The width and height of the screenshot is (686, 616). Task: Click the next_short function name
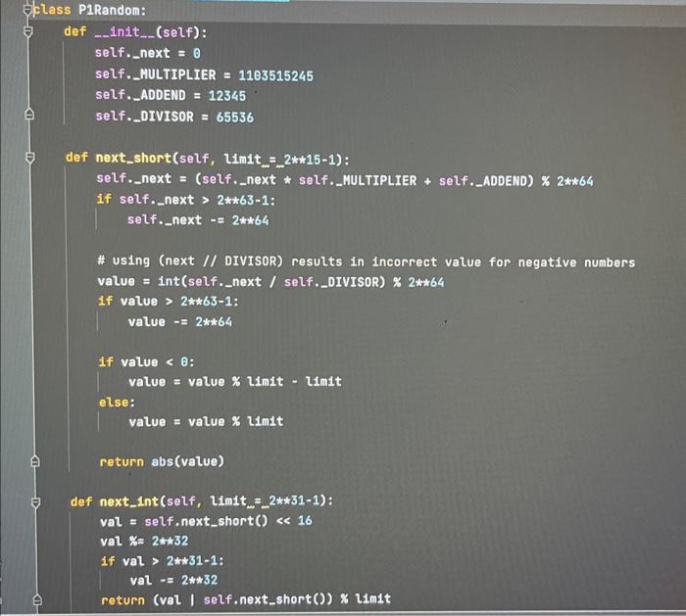click(x=133, y=158)
